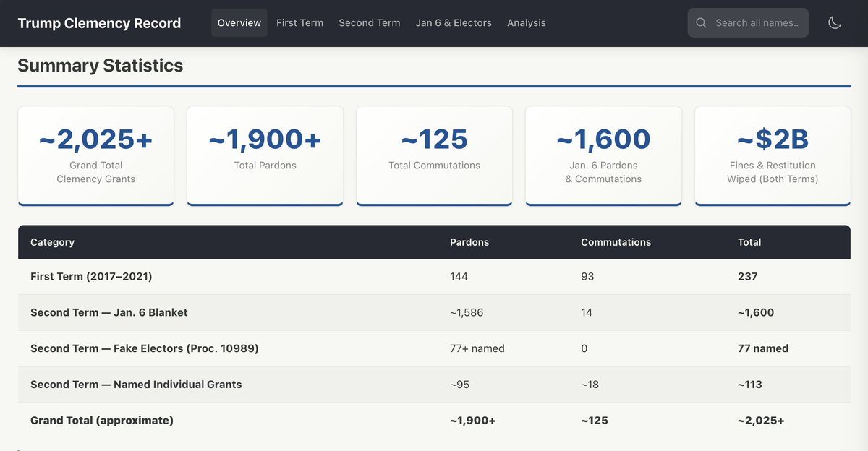The height and width of the screenshot is (451, 868).
Task: Click the ~95 pardons cell
Action: 459,385
